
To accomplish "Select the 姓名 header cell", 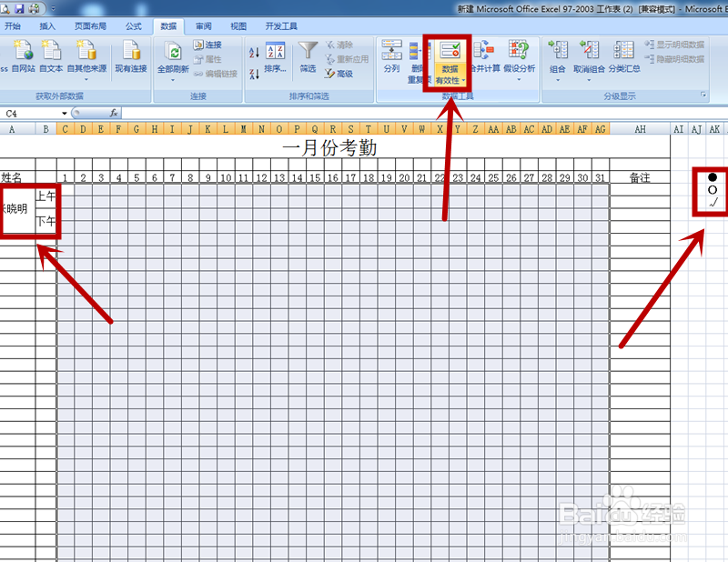I will click(x=17, y=176).
